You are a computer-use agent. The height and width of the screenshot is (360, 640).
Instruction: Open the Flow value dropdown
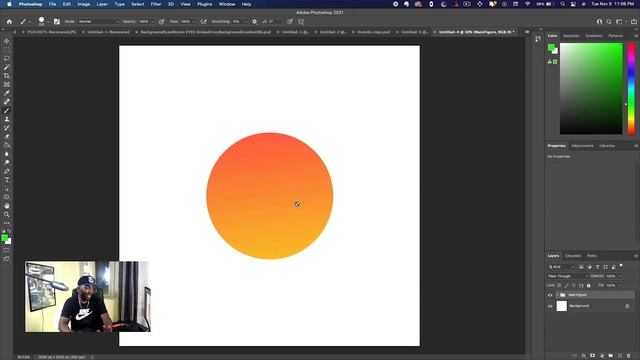pos(194,22)
